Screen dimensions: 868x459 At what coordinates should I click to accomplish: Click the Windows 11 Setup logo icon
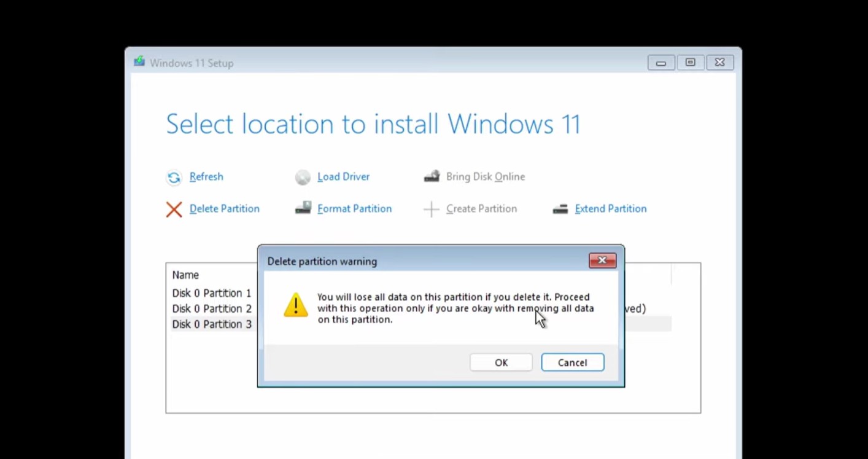[139, 62]
